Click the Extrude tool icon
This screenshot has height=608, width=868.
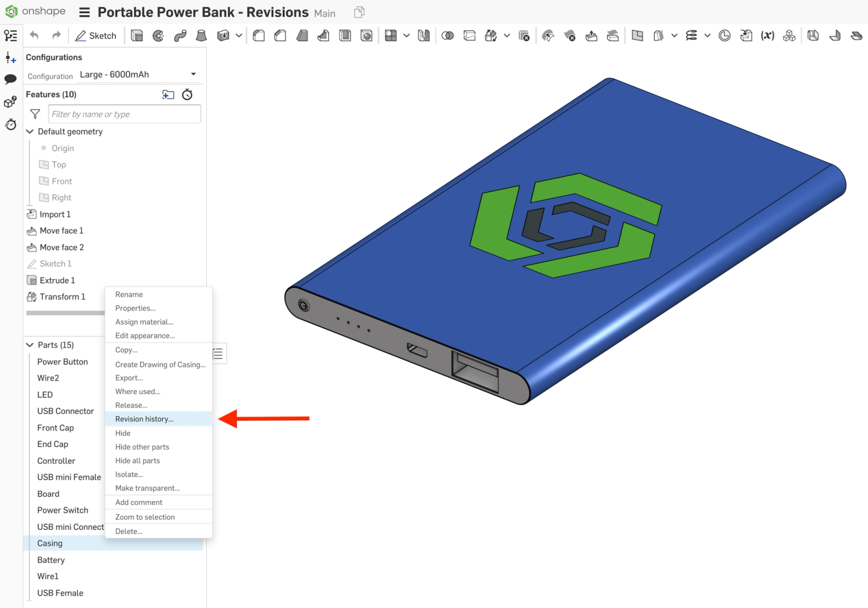[137, 36]
